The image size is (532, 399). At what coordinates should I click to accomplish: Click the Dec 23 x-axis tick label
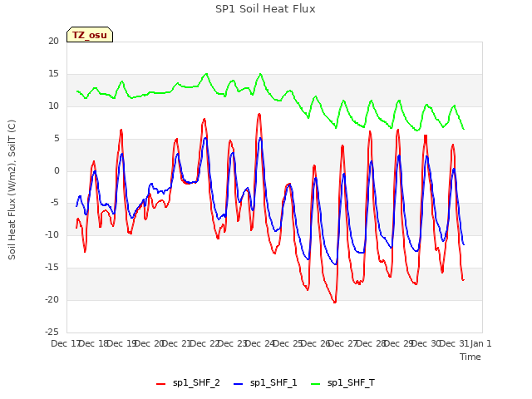(232, 343)
